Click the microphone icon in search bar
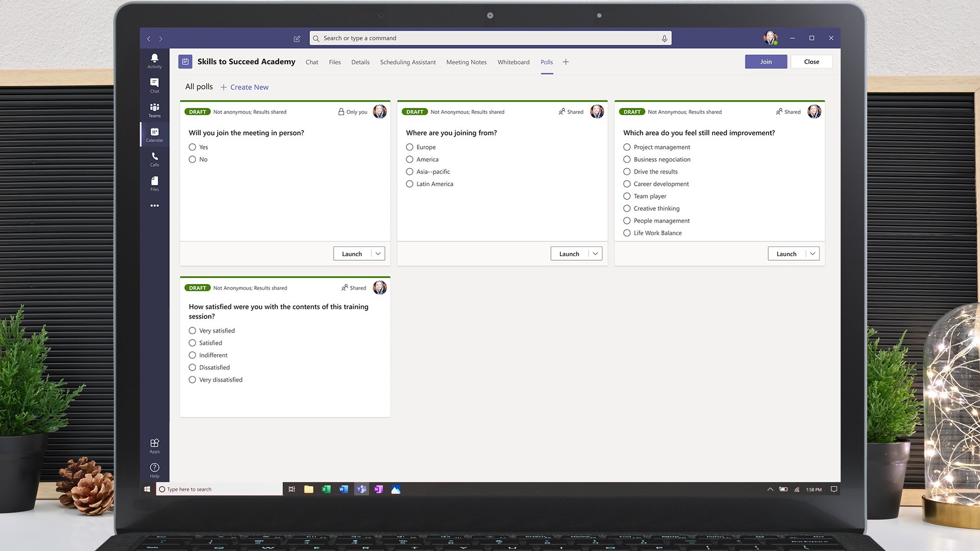Viewport: 980px width, 551px height. [x=664, y=39]
